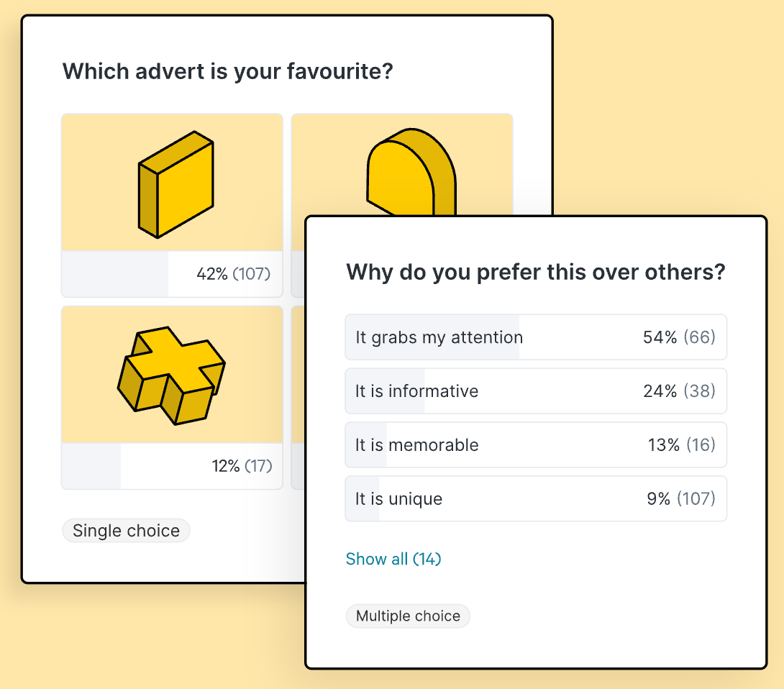The image size is (784, 689).
Task: Click 'Which advert is your favourite?' heading
Action: [228, 72]
